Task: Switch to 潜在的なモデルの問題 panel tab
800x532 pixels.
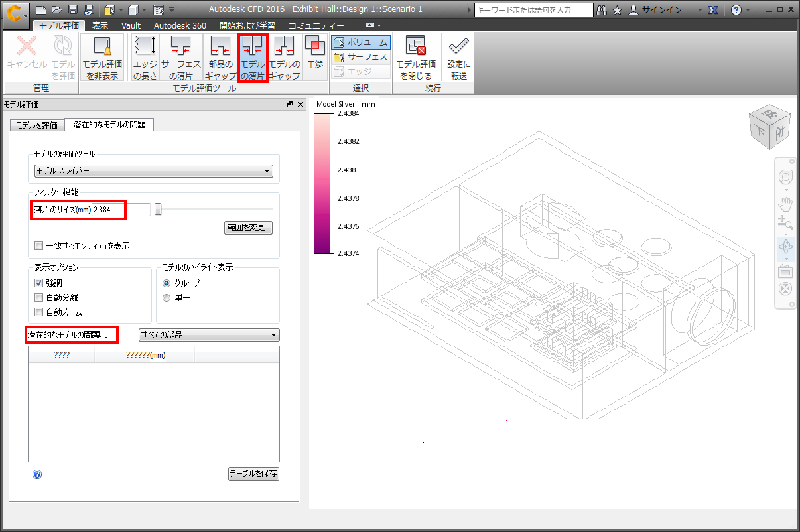Action: 109,124
